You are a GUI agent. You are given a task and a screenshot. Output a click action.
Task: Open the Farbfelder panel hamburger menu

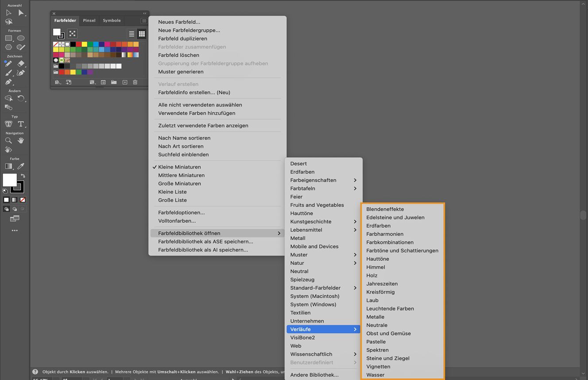coord(144,21)
